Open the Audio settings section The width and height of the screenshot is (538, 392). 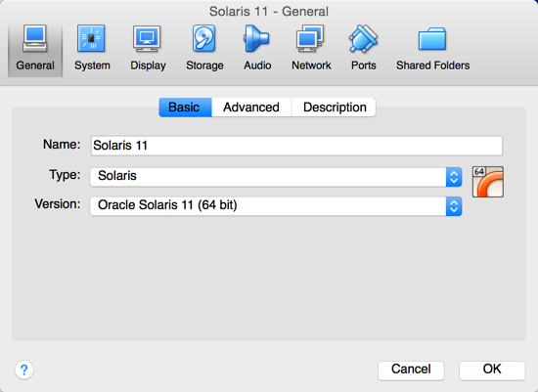(257, 48)
